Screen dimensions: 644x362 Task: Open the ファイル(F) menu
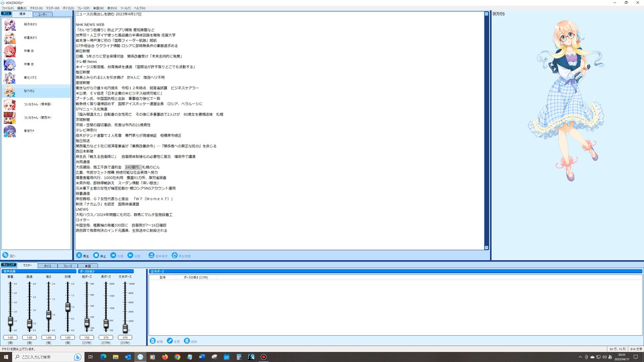[7, 8]
